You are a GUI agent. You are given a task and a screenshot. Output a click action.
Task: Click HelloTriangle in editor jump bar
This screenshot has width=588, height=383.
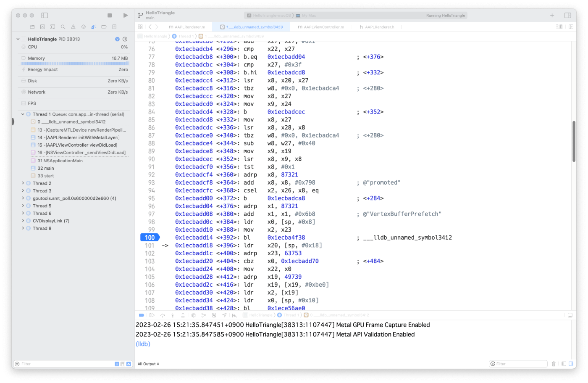point(153,36)
